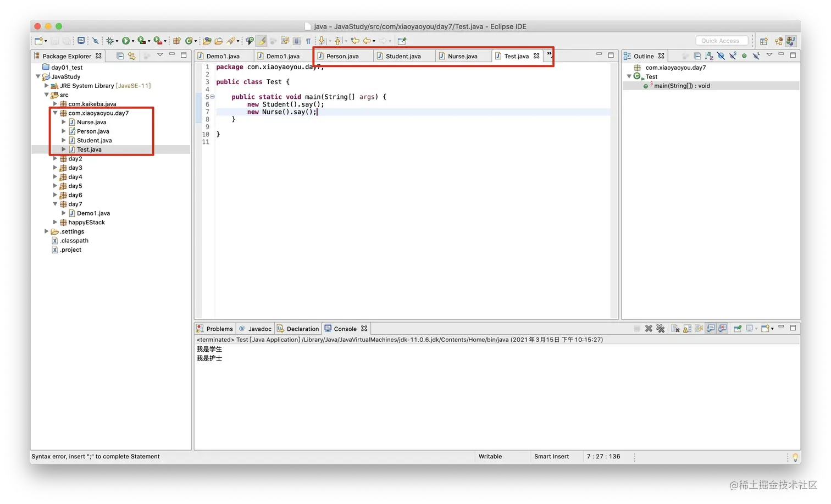Select Student.java in Package Explorer

[x=95, y=140]
